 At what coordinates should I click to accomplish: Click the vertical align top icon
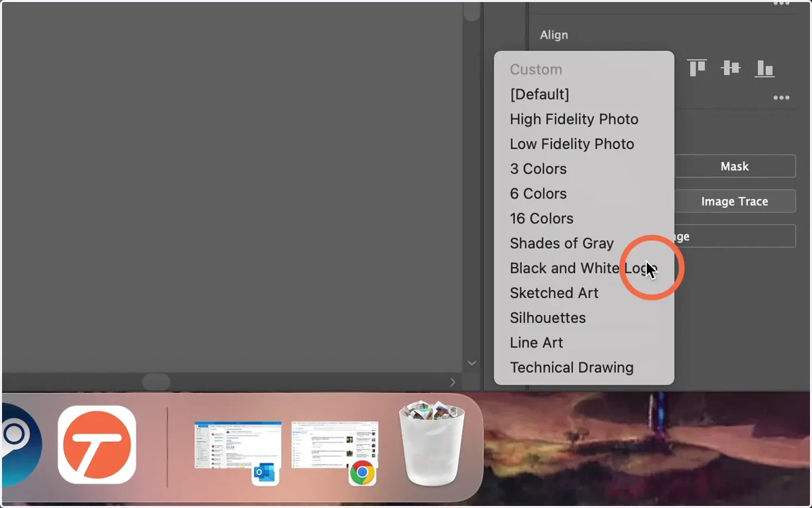click(697, 68)
